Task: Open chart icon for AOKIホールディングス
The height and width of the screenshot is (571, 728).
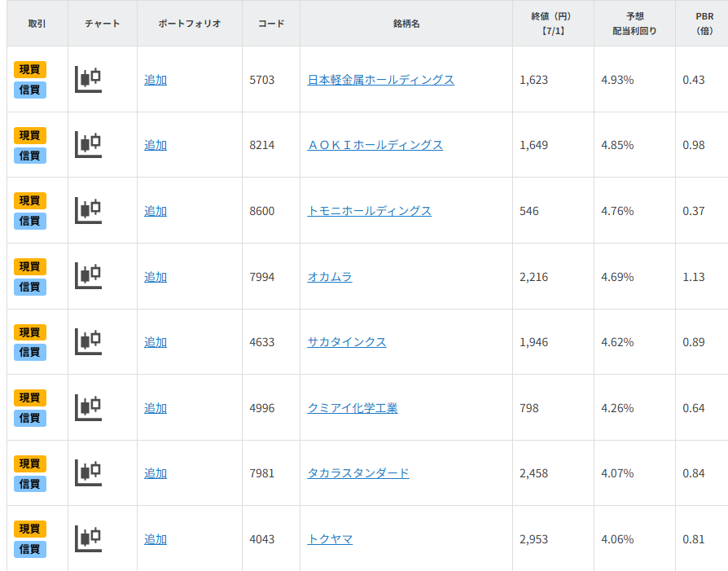Action: pyautogui.click(x=89, y=144)
